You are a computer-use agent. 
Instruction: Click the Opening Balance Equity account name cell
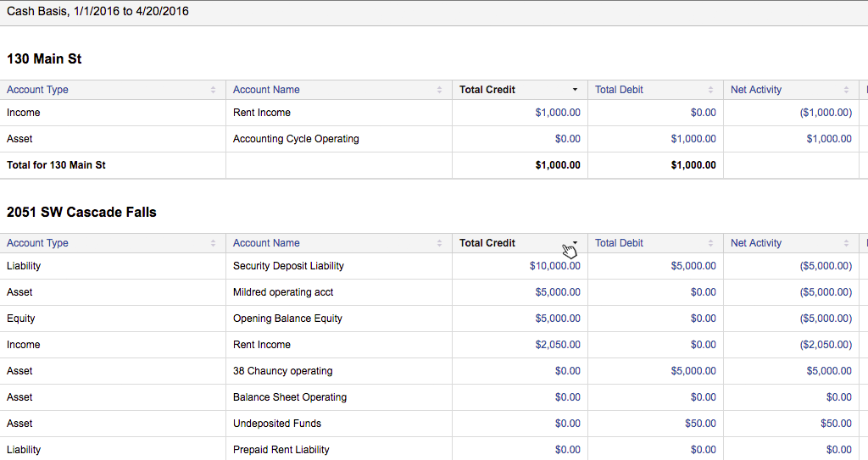click(x=287, y=319)
